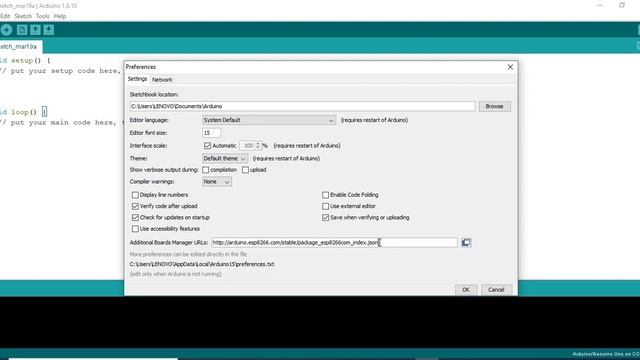Click the Upload arrow toolbar icon
This screenshot has height=360, width=640.
click(6, 30)
